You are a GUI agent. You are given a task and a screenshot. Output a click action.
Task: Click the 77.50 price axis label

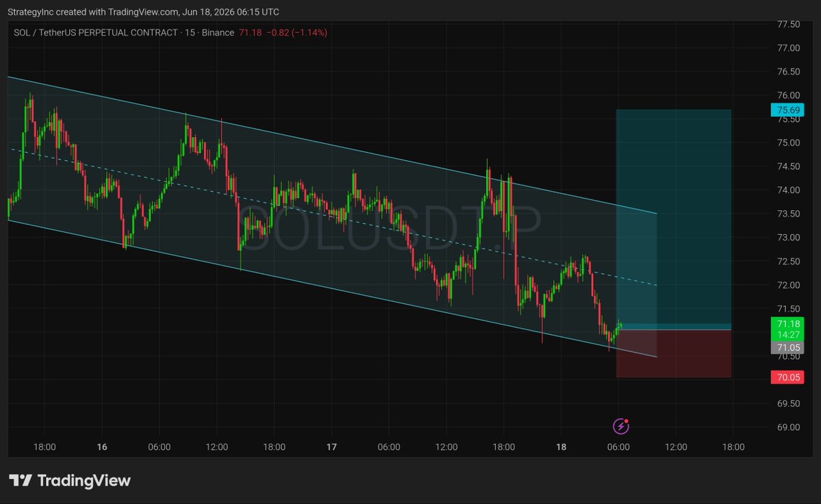pyautogui.click(x=789, y=24)
